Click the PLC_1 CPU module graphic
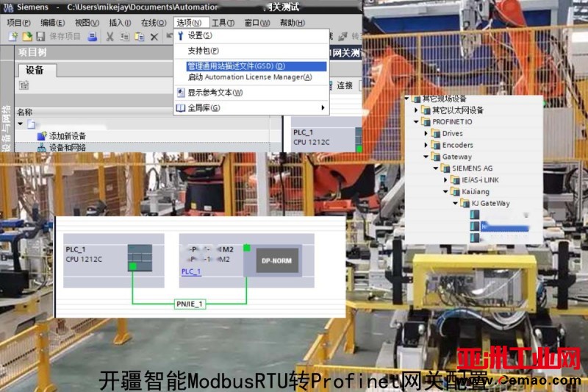The height and width of the screenshot is (392, 588). (140, 257)
